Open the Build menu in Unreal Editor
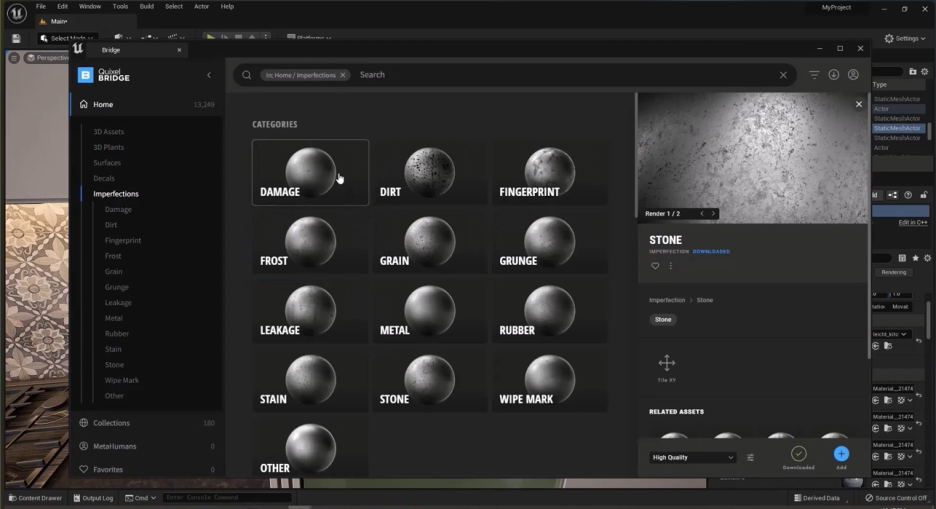Image resolution: width=936 pixels, height=509 pixels. coord(146,7)
